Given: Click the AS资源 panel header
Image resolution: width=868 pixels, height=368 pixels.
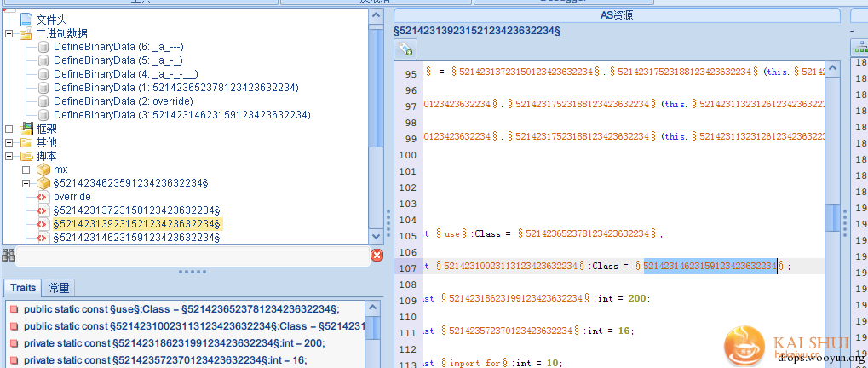Looking at the screenshot, I should click(x=617, y=15).
